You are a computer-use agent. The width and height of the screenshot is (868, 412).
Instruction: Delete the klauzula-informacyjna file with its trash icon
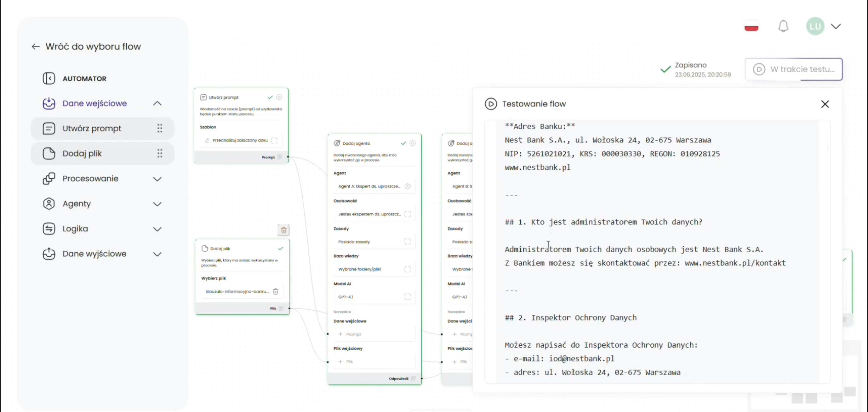[275, 292]
